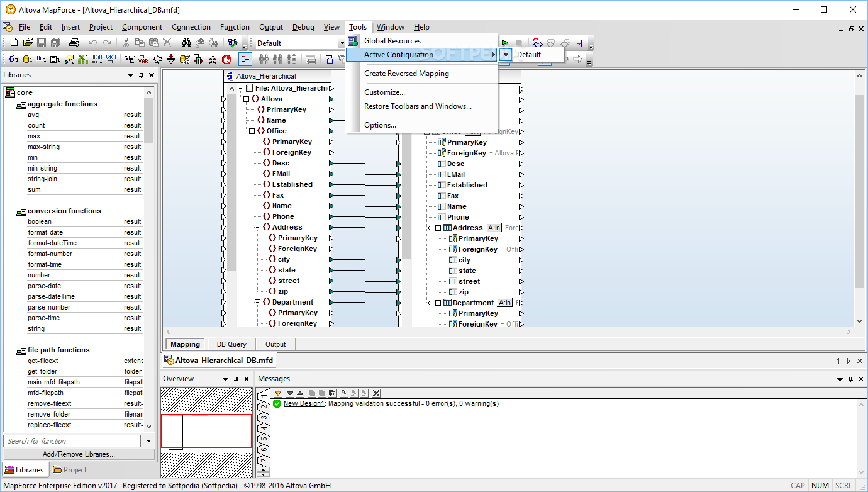Collapse the target Address table

[438, 228]
